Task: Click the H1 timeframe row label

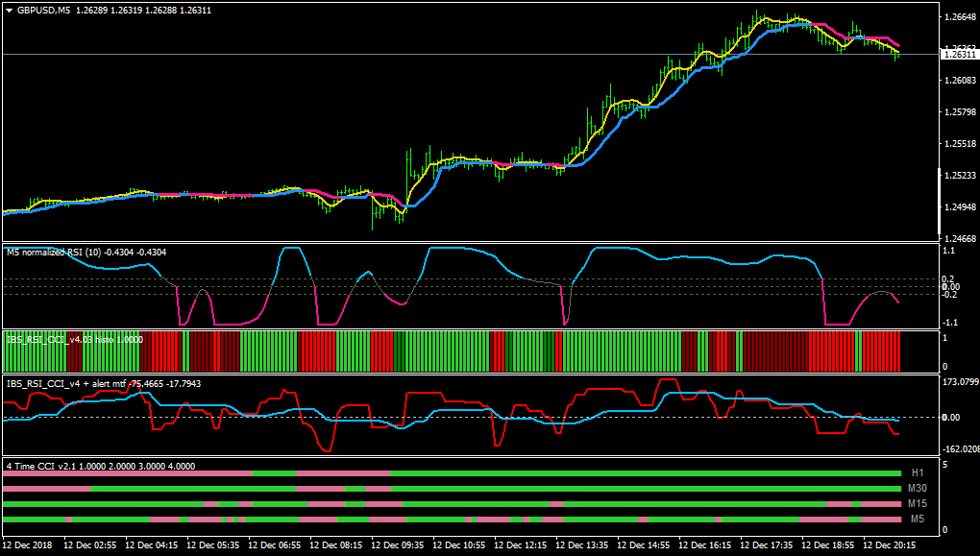Action: tap(917, 472)
